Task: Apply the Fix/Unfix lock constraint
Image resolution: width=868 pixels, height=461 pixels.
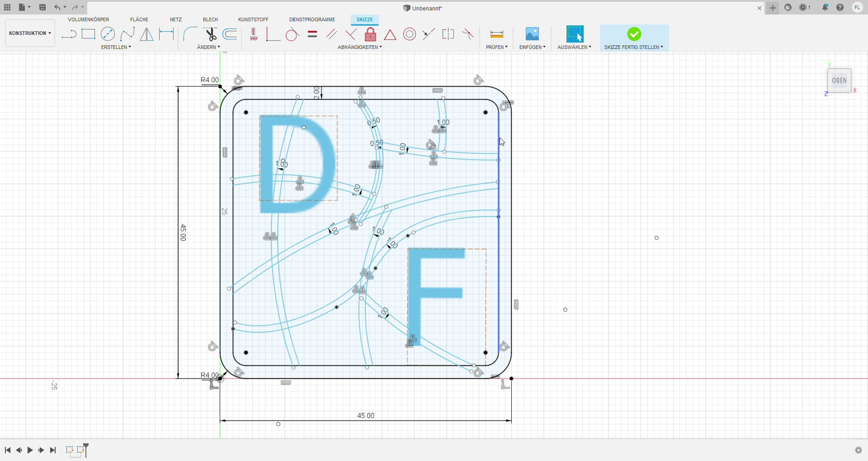Action: click(x=370, y=34)
